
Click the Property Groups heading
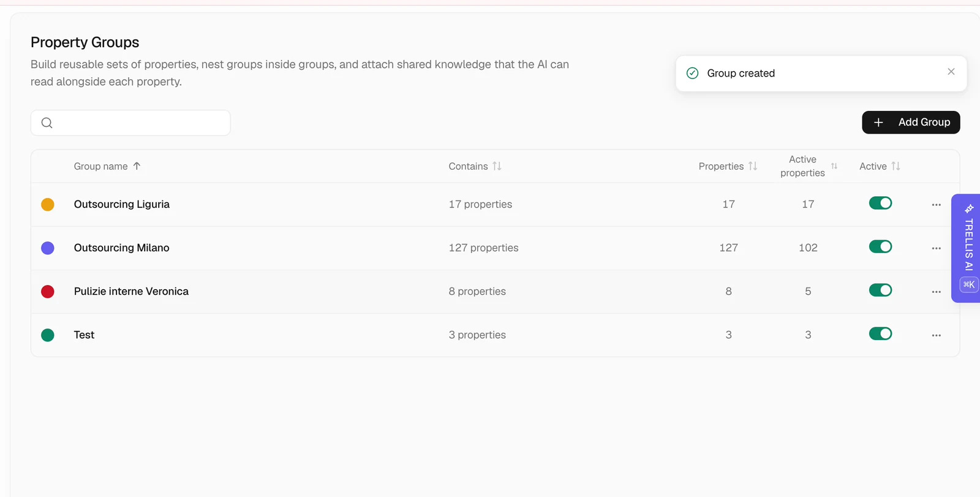tap(85, 42)
